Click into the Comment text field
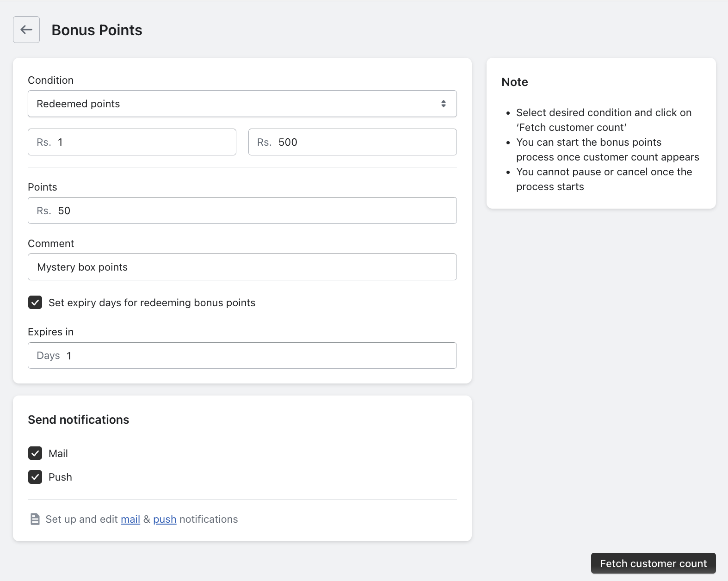Image resolution: width=728 pixels, height=581 pixels. 242,267
